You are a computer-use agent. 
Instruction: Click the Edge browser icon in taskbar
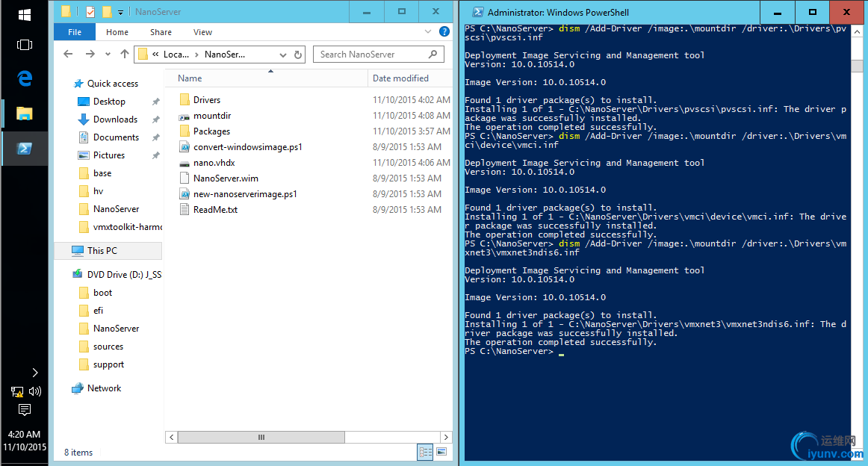pyautogui.click(x=24, y=78)
